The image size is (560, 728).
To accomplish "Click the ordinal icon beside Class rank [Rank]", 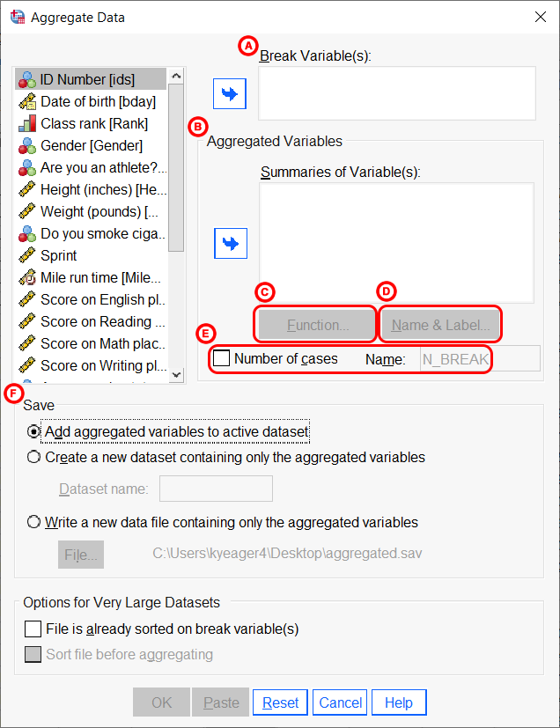I will 27,123.
